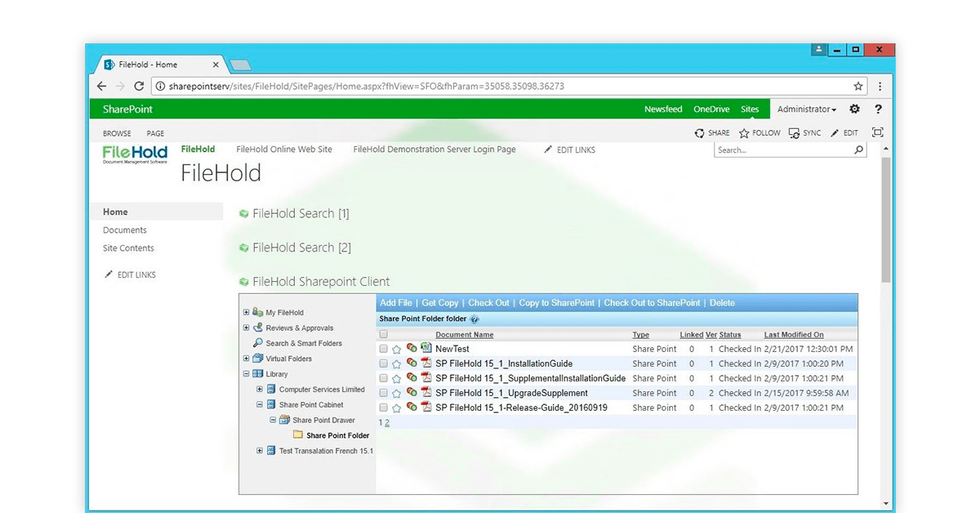
Task: Click the focus on content icon
Action: point(878,132)
